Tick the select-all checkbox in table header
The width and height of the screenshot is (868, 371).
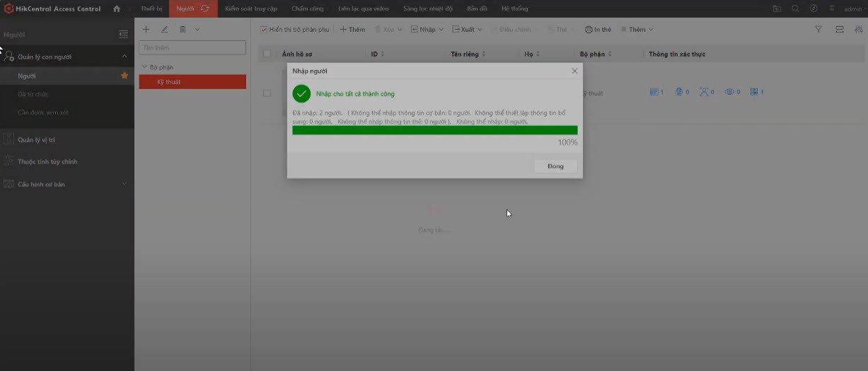click(267, 54)
